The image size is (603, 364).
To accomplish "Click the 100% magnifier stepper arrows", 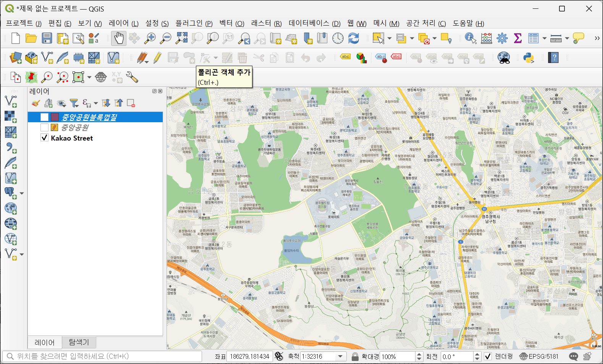I will tap(419, 356).
